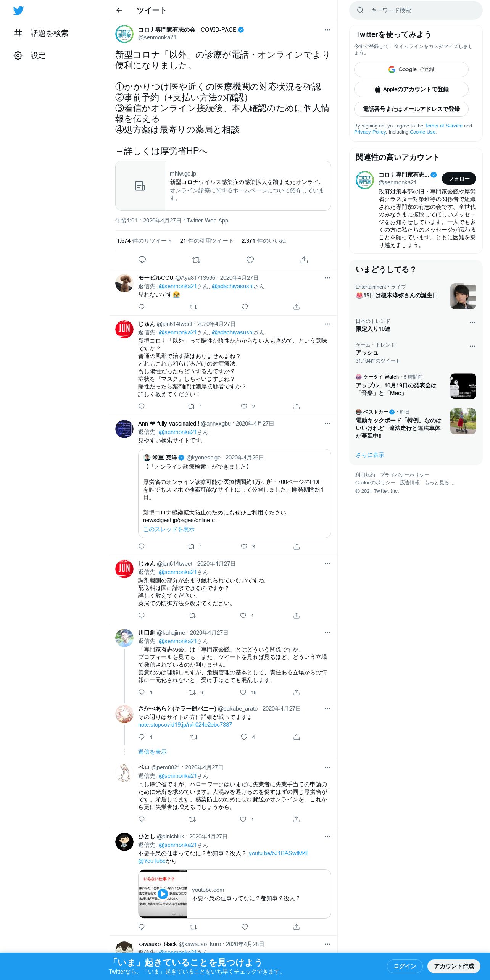The height and width of the screenshot is (980, 490).
Task: Click the Twitter bird logo
Action: point(18,11)
